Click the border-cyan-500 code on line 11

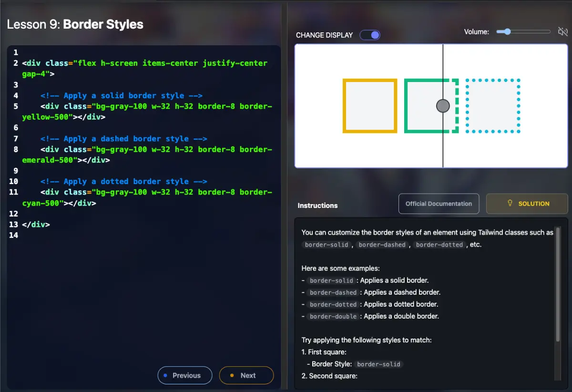tap(43, 203)
